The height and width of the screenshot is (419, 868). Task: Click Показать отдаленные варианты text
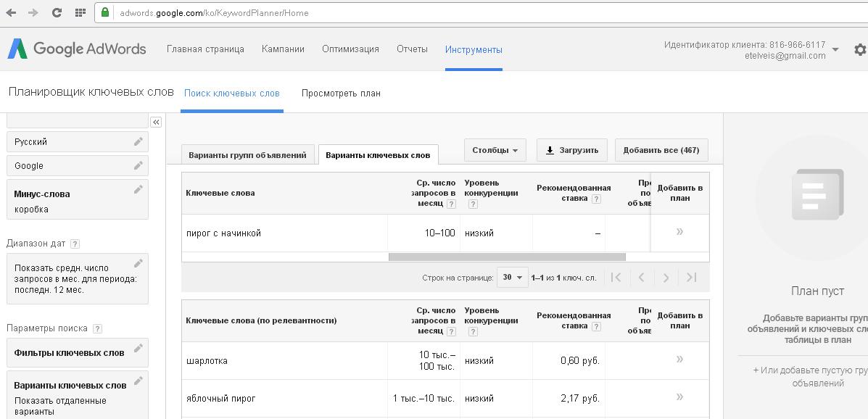[x=60, y=406]
